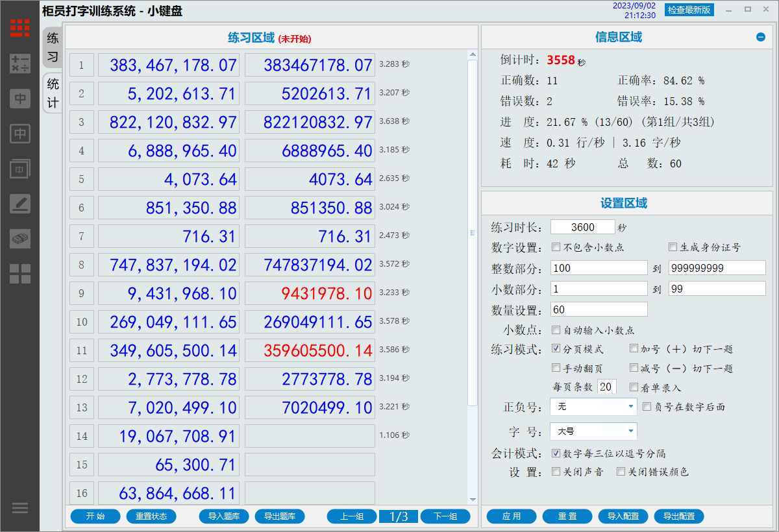This screenshot has width=779, height=532.
Task: Click the 练习时长 field showing 3600
Action: pos(582,227)
